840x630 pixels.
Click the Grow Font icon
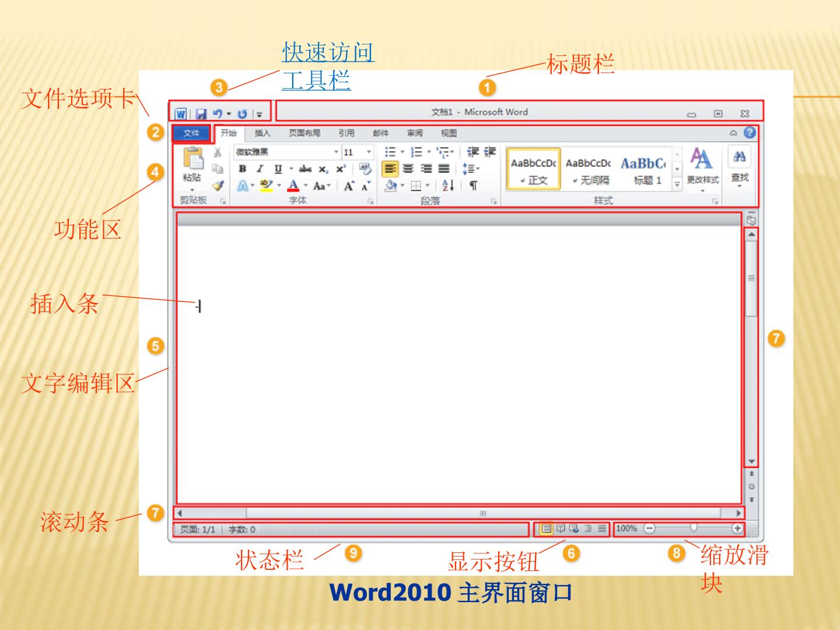[348, 186]
